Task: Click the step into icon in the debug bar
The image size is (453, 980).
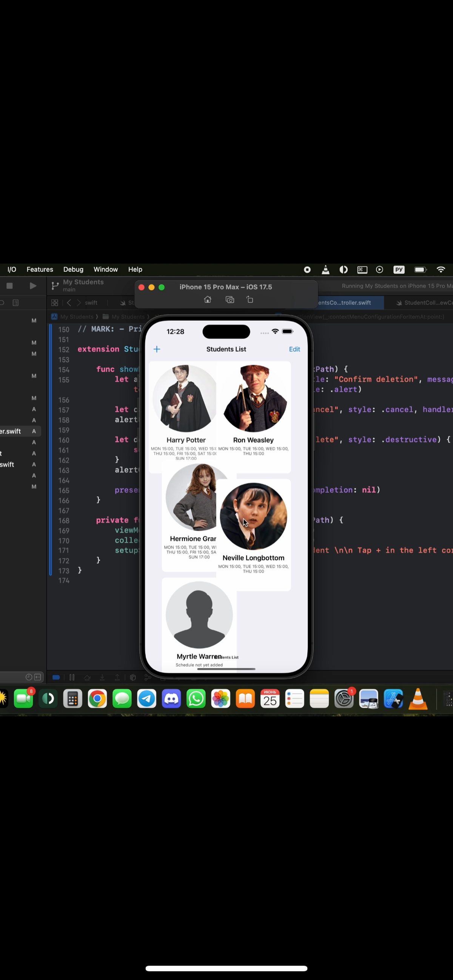Action: pos(102,677)
